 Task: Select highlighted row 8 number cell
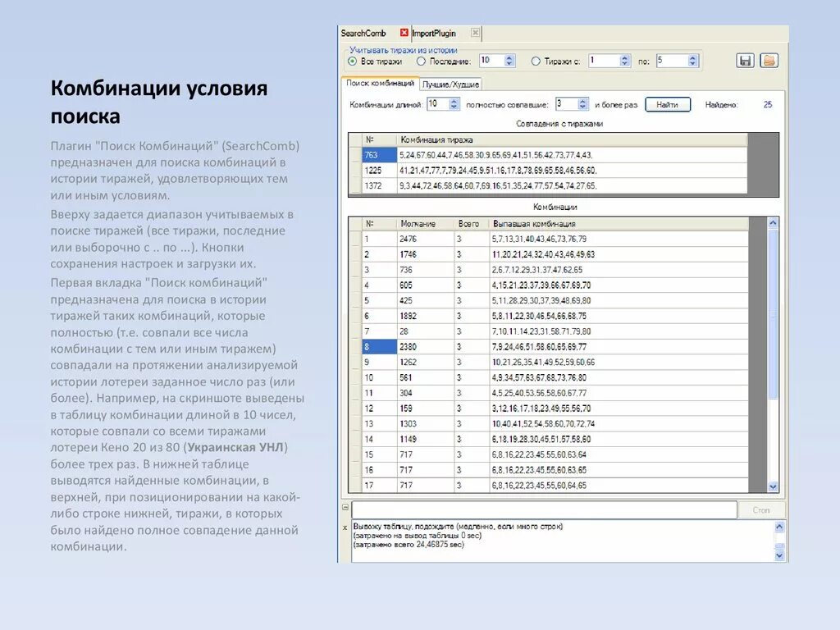click(x=379, y=347)
